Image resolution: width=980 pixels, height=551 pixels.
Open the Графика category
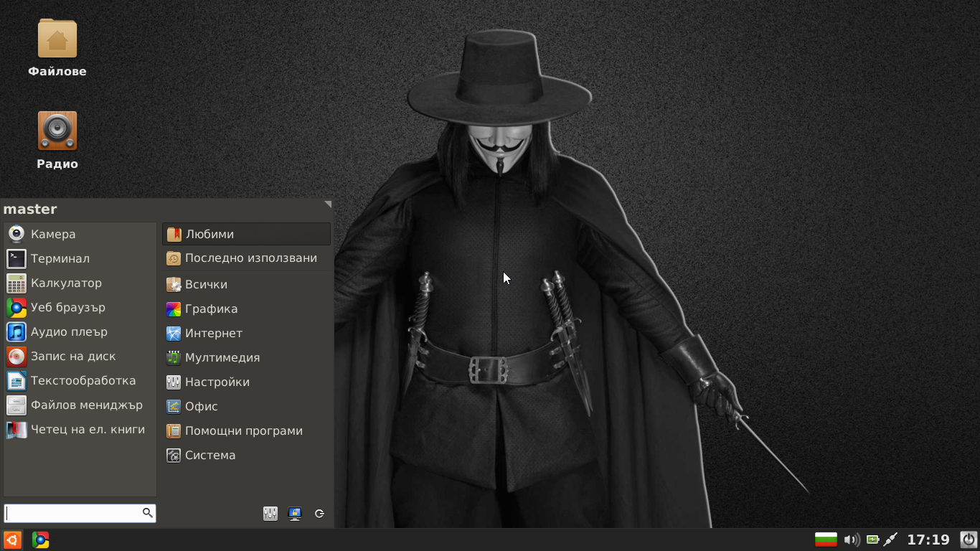246,309
